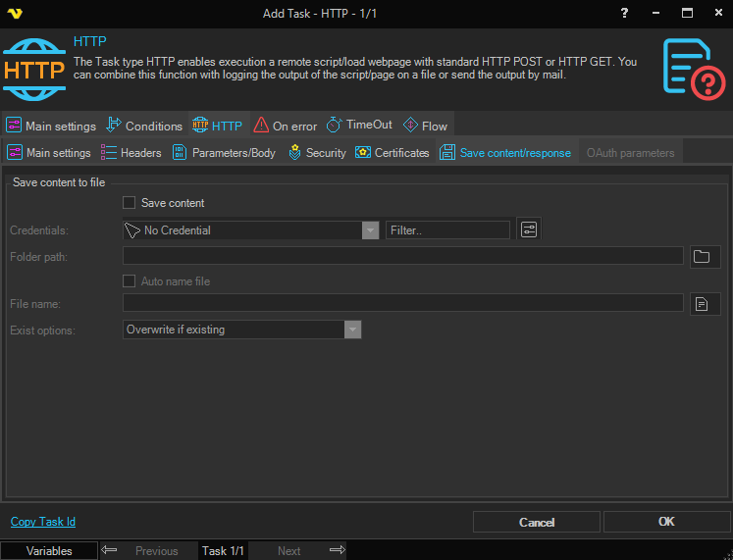Open the Overwrite if existing dropdown

[352, 330]
